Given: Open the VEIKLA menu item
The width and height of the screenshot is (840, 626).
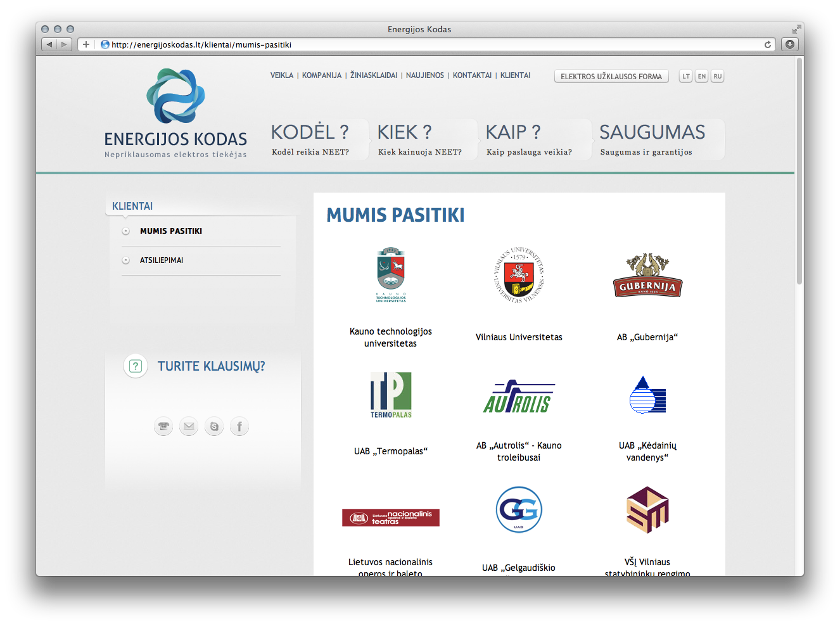Looking at the screenshot, I should [x=282, y=75].
